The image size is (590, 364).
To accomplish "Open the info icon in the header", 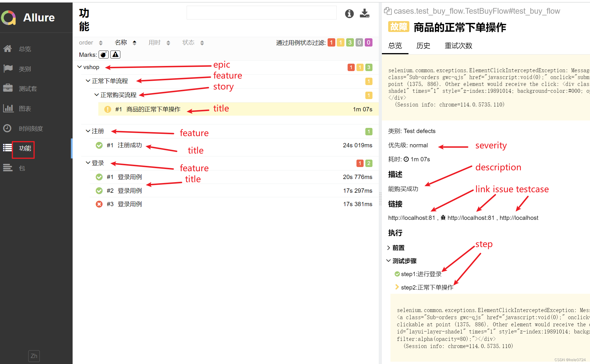I will click(349, 13).
